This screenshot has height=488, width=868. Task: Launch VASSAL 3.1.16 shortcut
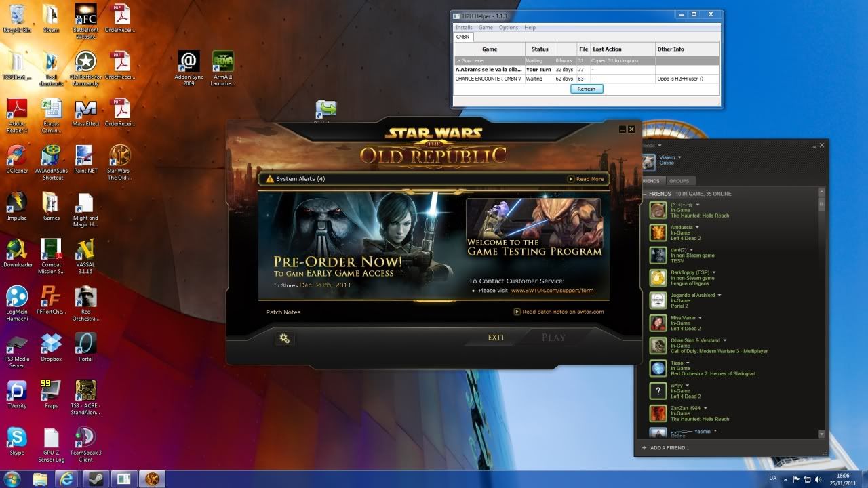(85, 257)
